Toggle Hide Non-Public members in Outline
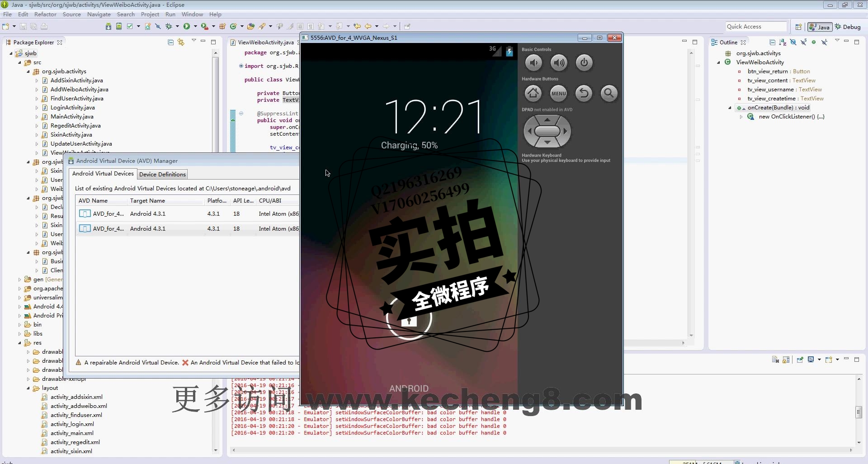 814,42
